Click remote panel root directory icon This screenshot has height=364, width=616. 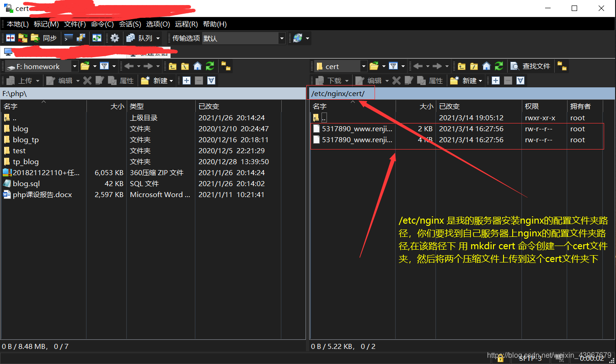pyautogui.click(x=474, y=66)
